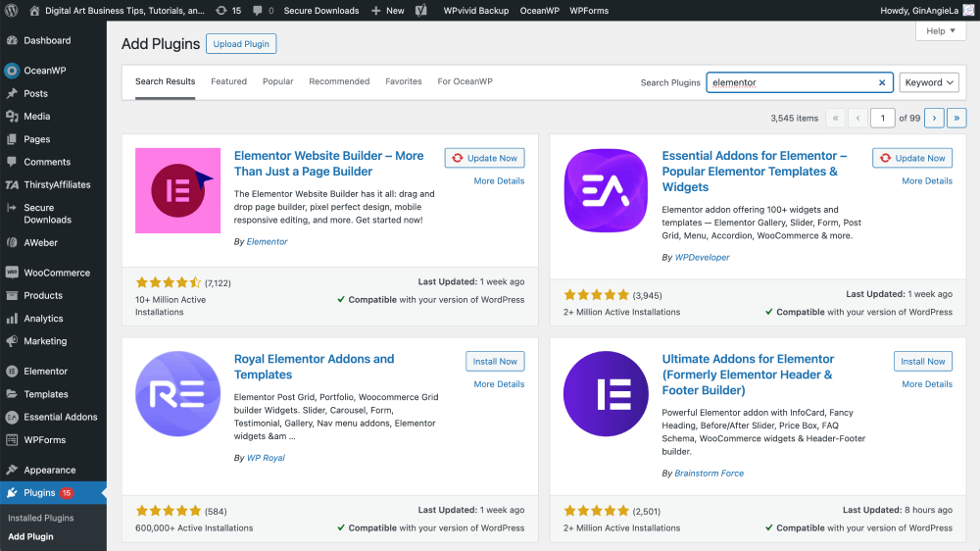Open the comments bubble icon in admin bar
The width and height of the screenshot is (980, 551).
coord(258,11)
